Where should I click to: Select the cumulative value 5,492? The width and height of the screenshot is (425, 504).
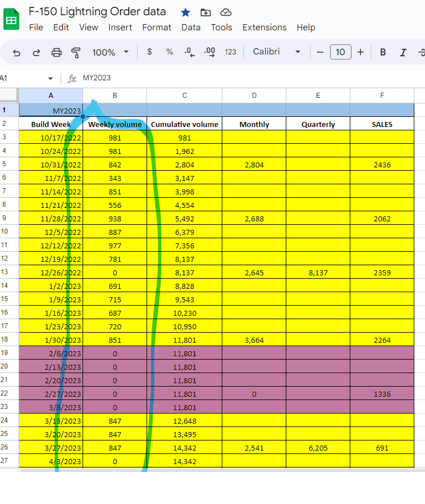pos(184,219)
